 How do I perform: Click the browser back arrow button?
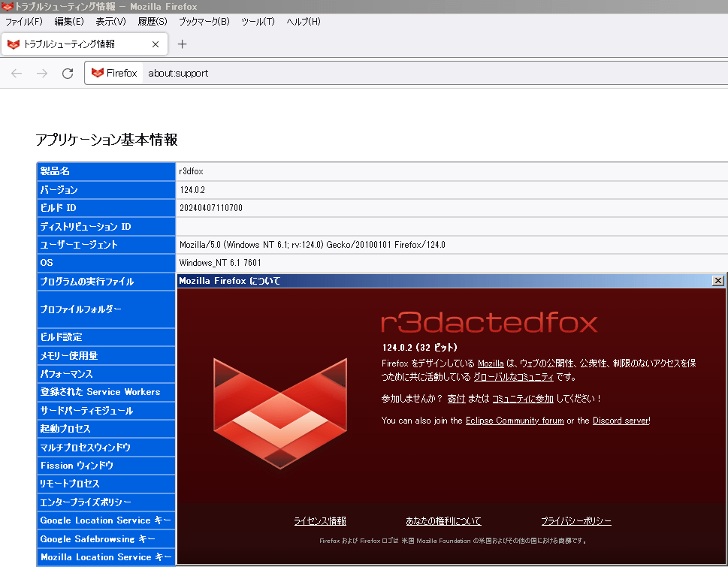point(17,73)
